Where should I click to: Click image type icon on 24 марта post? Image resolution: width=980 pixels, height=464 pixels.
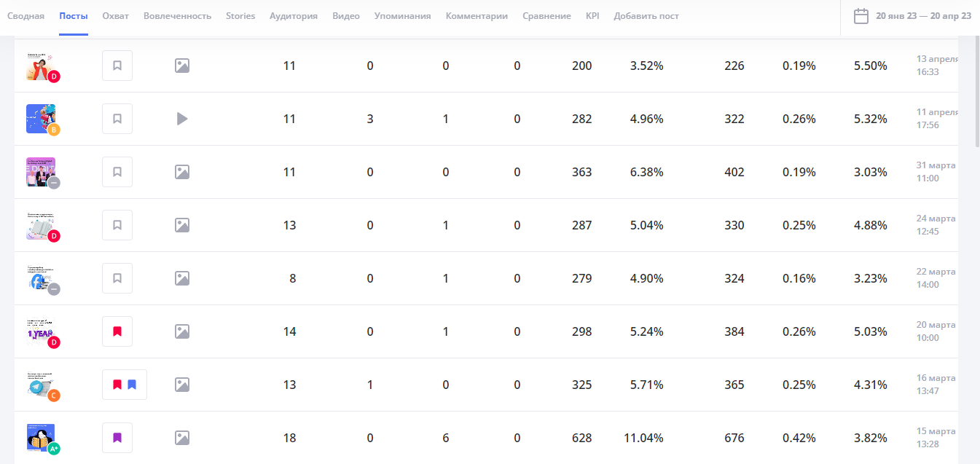click(182, 225)
